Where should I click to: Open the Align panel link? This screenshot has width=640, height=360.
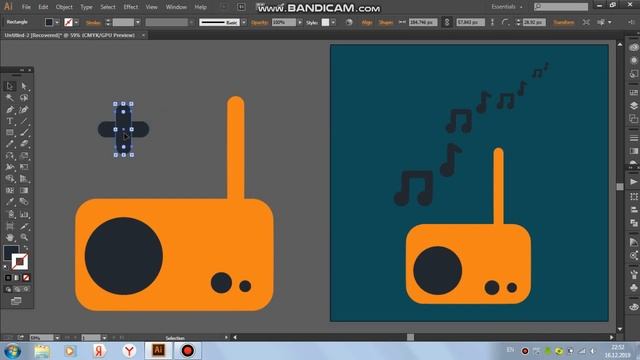(367, 22)
